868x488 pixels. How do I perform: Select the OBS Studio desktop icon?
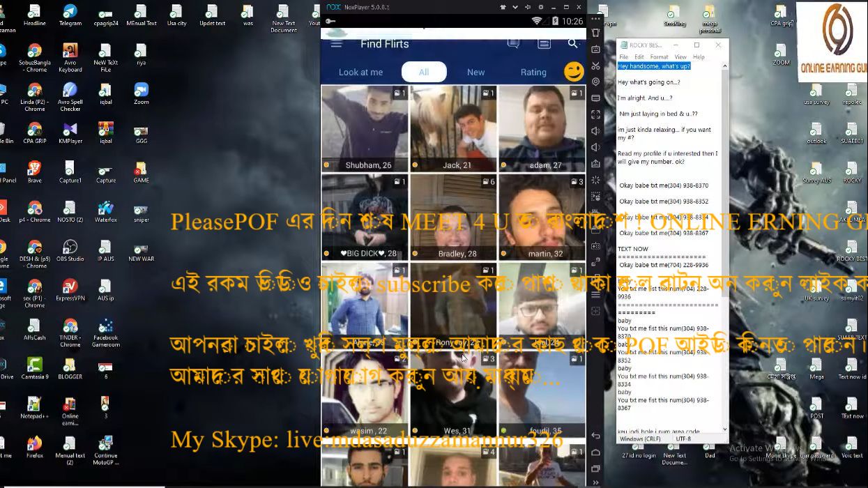coord(70,251)
